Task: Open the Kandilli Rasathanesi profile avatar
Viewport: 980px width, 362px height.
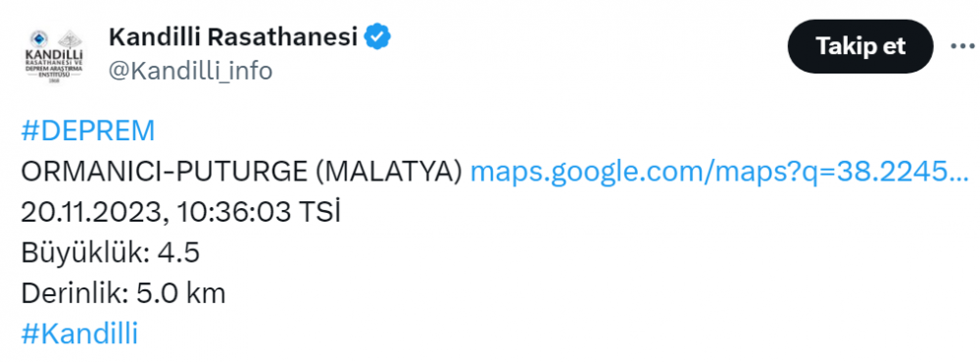Action: (54, 57)
